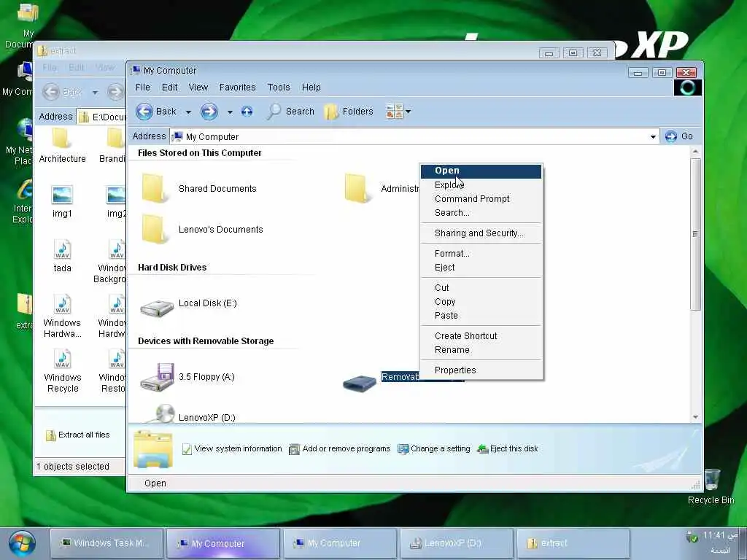Click Eject this disk link
The height and width of the screenshot is (560, 747).
point(508,449)
